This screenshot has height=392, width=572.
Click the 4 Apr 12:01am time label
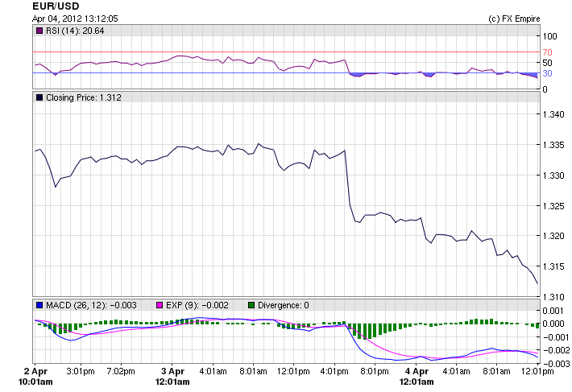click(x=417, y=377)
